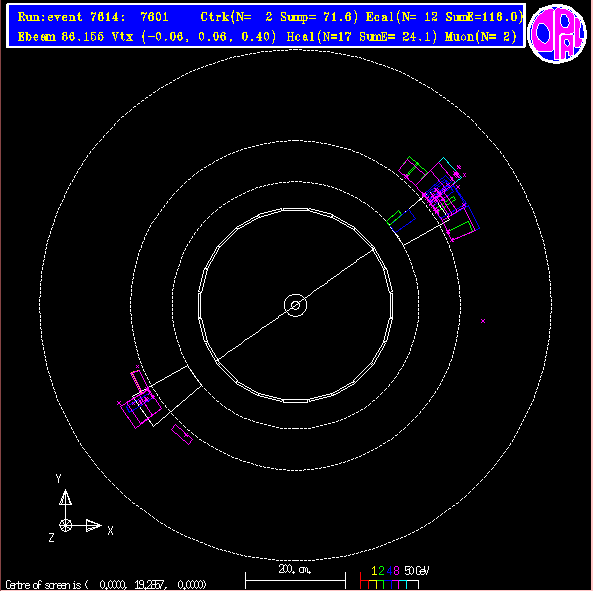The width and height of the screenshot is (593, 591).
Task: Click the Centre of screen coordinates text
Action: [106, 585]
